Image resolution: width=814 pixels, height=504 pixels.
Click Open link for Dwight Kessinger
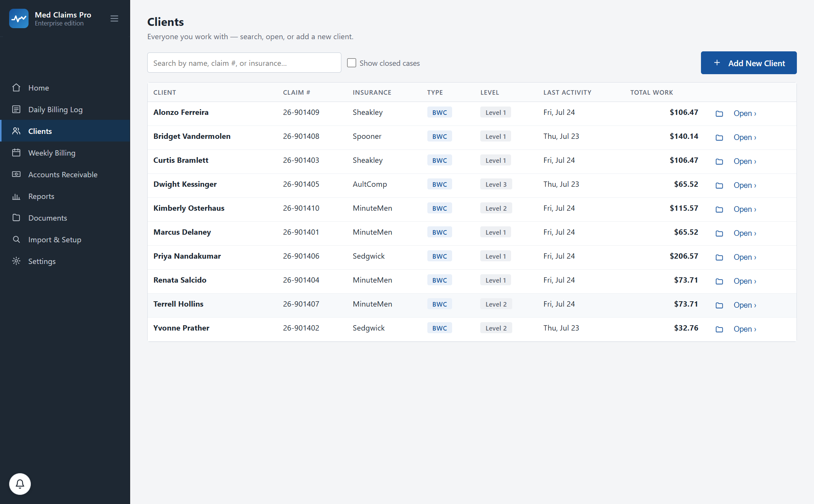[745, 185]
